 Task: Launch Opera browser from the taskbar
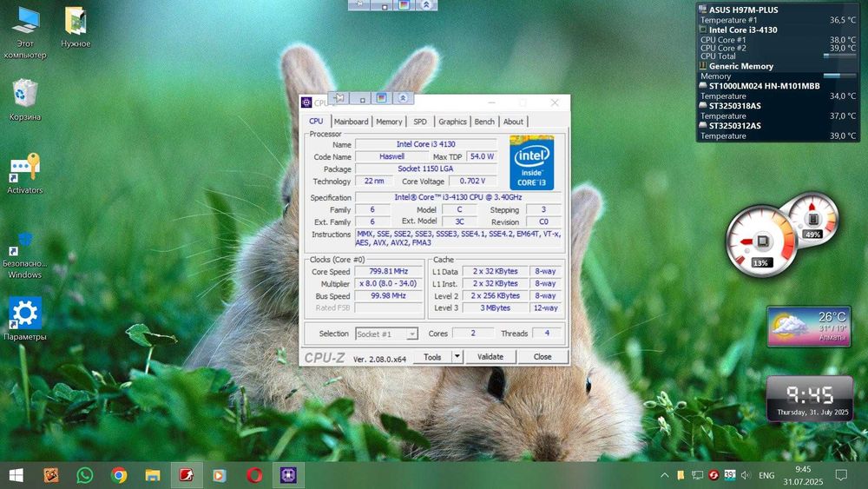point(254,475)
